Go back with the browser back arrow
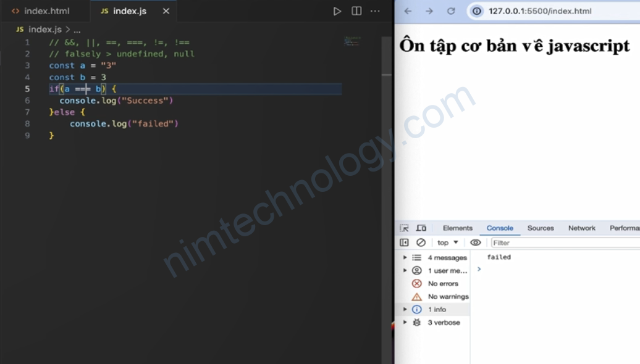 coord(408,11)
